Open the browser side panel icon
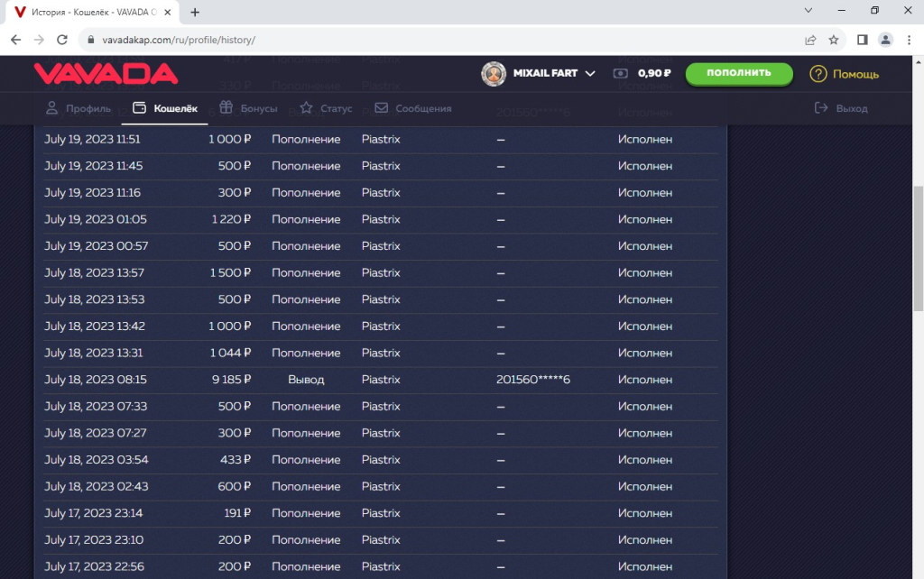 coord(862,40)
